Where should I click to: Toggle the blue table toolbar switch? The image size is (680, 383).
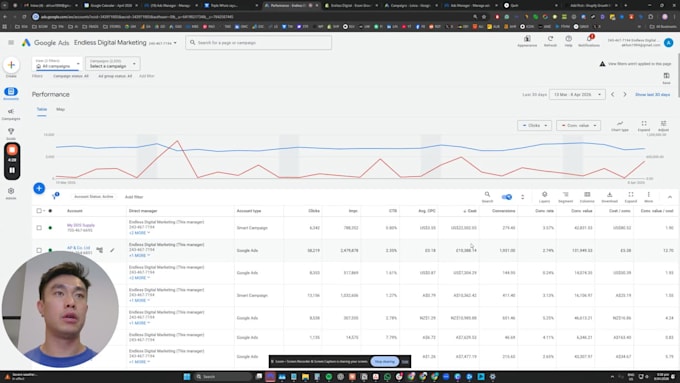(x=507, y=197)
